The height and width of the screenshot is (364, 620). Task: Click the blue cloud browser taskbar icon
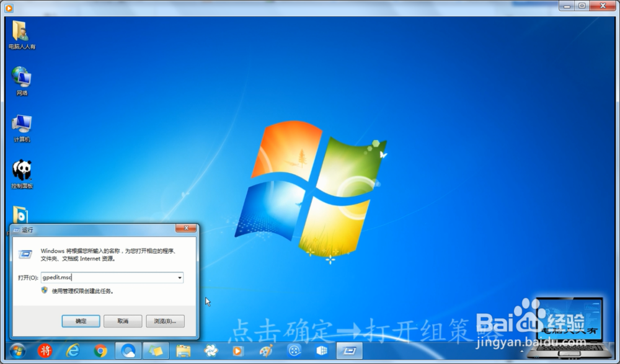(128, 351)
